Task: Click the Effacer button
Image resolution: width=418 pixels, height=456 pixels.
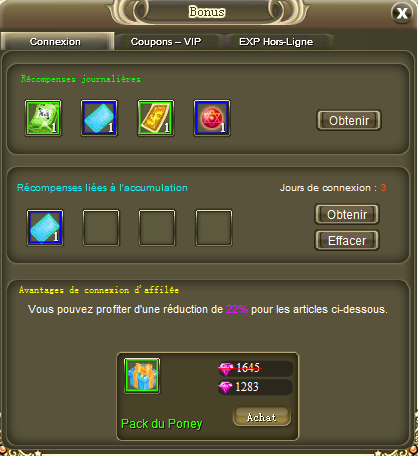Action: coord(347,240)
